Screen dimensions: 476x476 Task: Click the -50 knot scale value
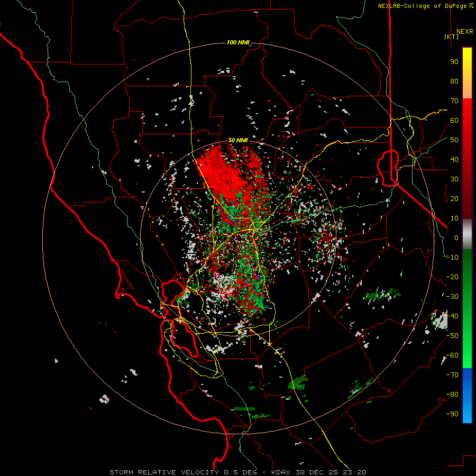(x=452, y=336)
